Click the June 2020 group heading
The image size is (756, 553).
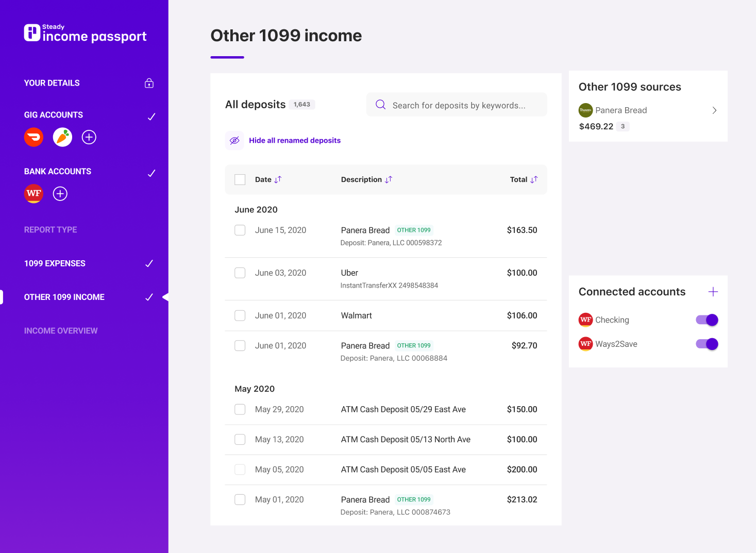pyautogui.click(x=256, y=210)
